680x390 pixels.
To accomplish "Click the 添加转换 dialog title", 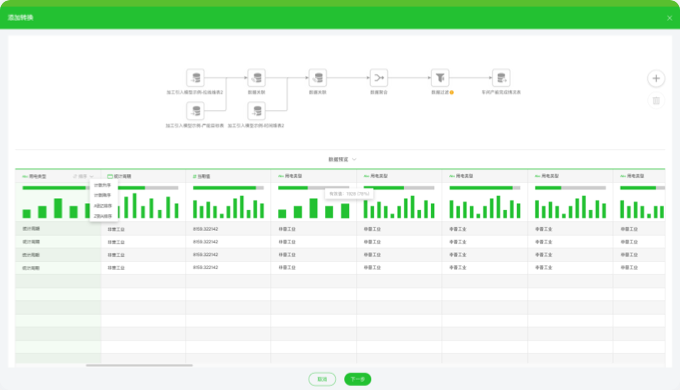I will (20, 18).
